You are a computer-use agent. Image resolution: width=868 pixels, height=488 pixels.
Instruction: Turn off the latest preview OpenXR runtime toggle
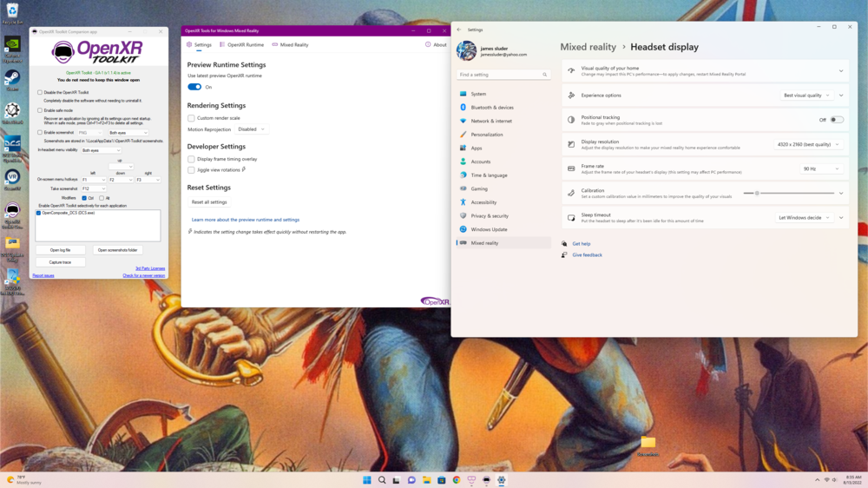click(194, 87)
